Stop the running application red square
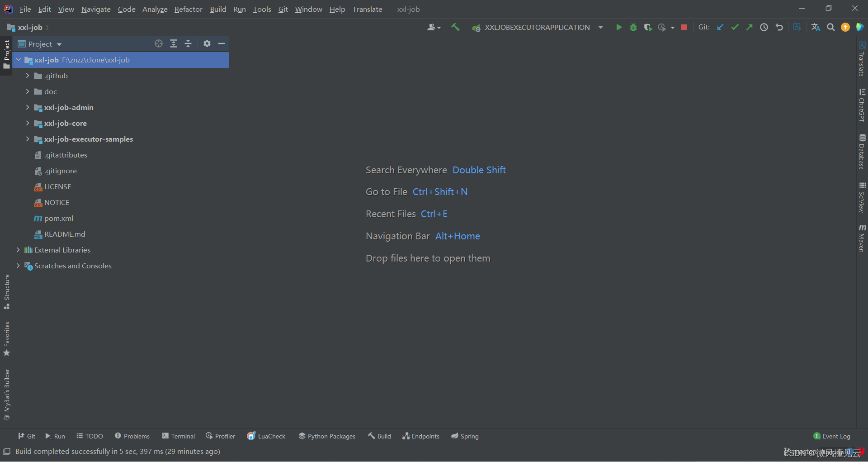Viewport: 868px width, 462px height. tap(684, 28)
